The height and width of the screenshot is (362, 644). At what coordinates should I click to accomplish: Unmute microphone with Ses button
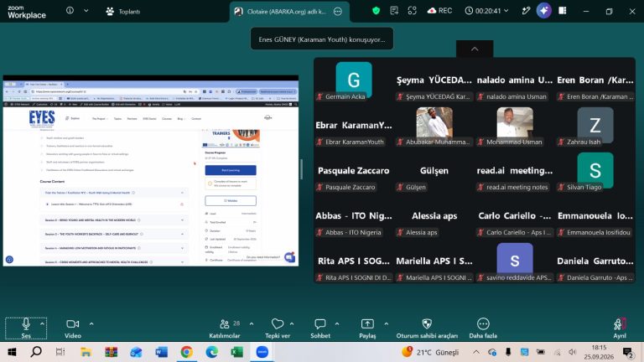click(x=26, y=328)
